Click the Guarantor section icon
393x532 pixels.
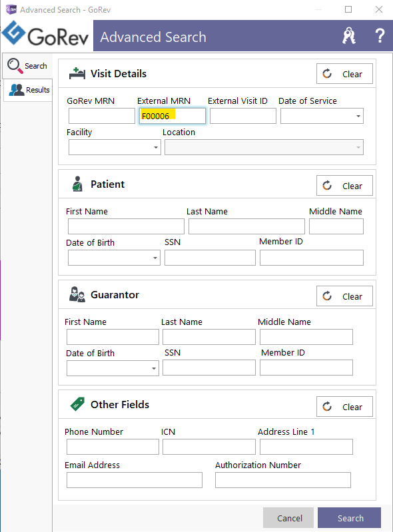point(77,294)
